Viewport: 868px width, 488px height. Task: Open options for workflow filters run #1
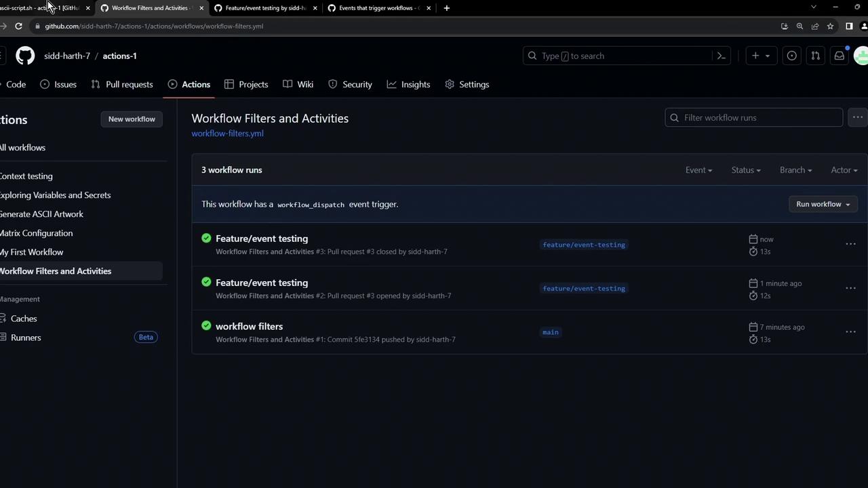(850, 332)
